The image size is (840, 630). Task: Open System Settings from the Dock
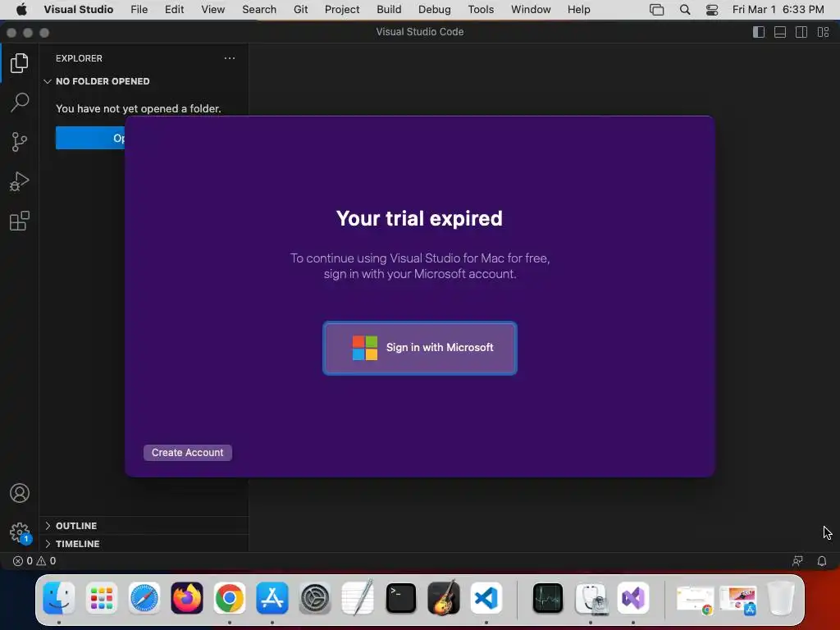tap(315, 598)
